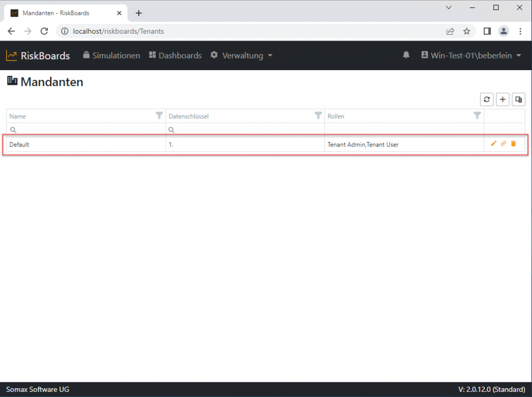Toggle the browser side panel
Viewport: 532px width, 397px height.
tap(487, 31)
